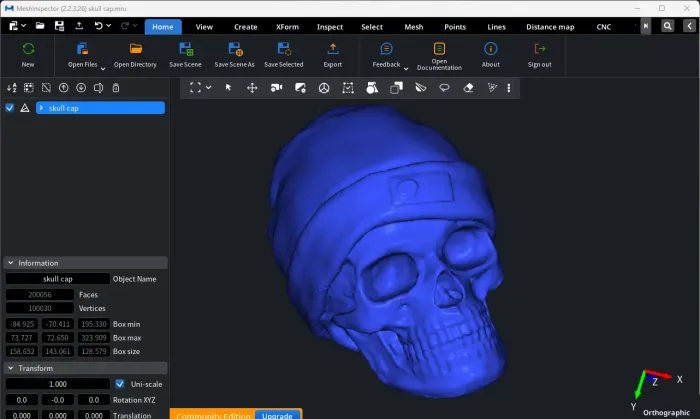Open the Distance map tab
This screenshot has width=700, height=419.
(550, 27)
